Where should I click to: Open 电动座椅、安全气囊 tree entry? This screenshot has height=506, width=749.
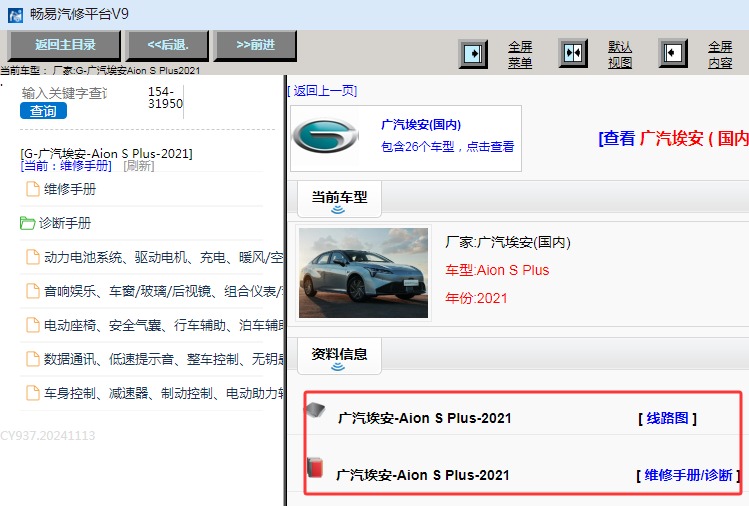(x=163, y=325)
